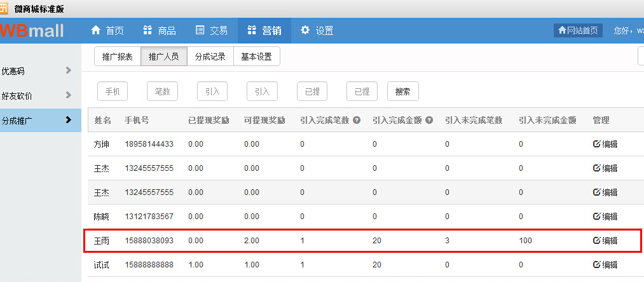Open the 设置 navigation menu
This screenshot has width=644, height=282.
coord(317,30)
